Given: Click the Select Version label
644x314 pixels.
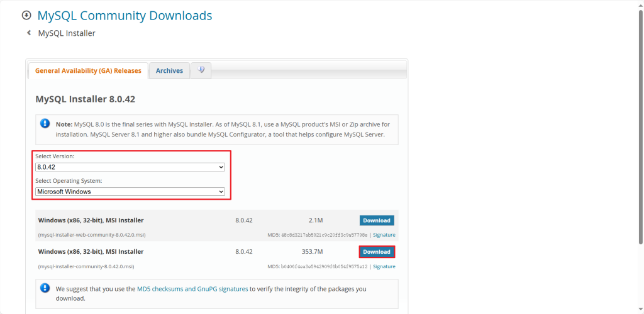Looking at the screenshot, I should click(55, 156).
